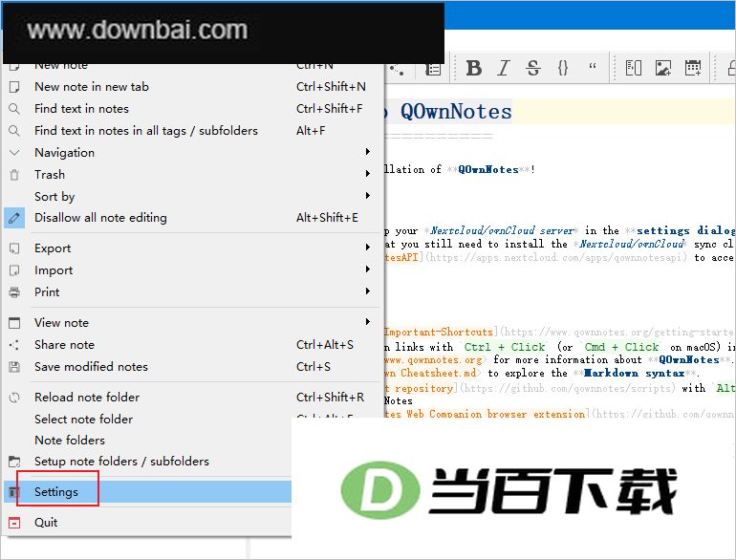This screenshot has height=560, width=736.
Task: Choose Save modified notes
Action: click(194, 367)
